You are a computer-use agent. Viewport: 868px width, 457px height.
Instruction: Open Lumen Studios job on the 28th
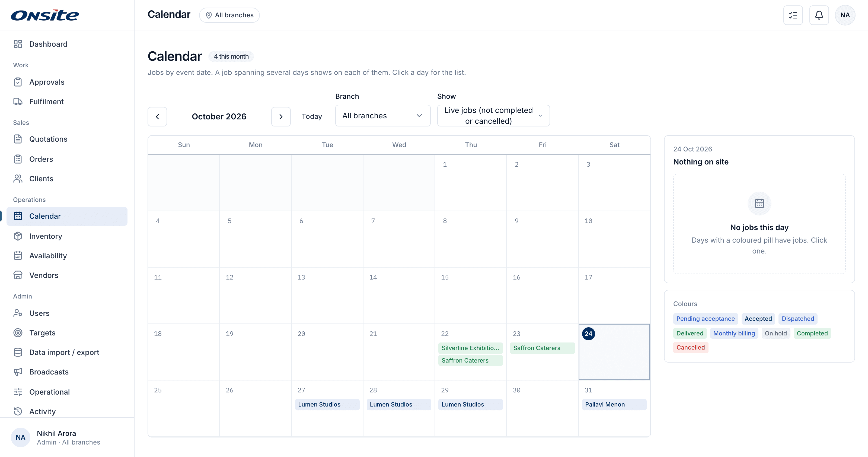pyautogui.click(x=399, y=404)
